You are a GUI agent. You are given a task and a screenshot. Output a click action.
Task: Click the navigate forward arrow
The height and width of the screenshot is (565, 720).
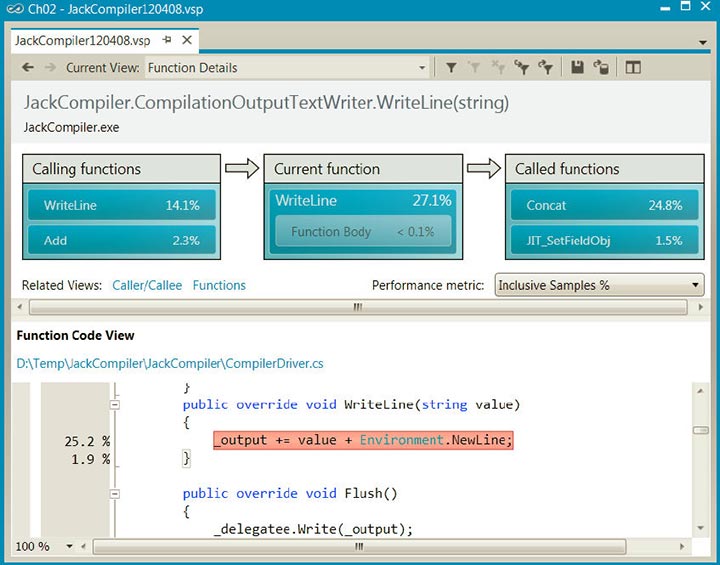[50, 68]
